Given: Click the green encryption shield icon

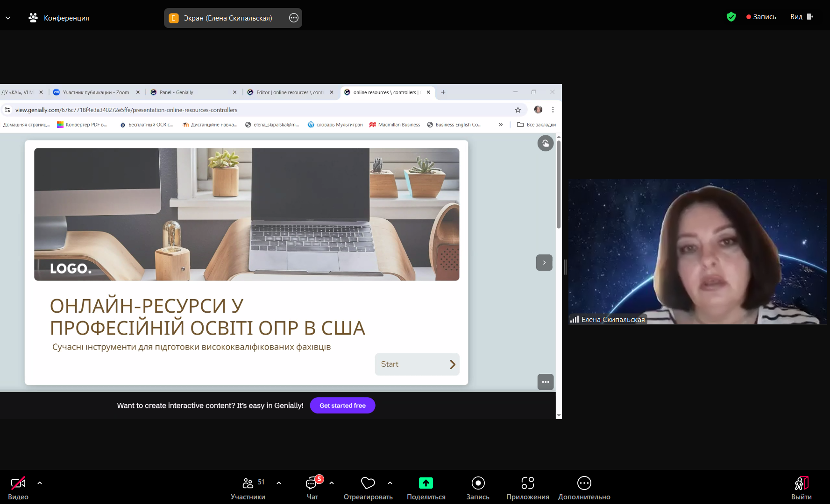Looking at the screenshot, I should click(x=731, y=17).
